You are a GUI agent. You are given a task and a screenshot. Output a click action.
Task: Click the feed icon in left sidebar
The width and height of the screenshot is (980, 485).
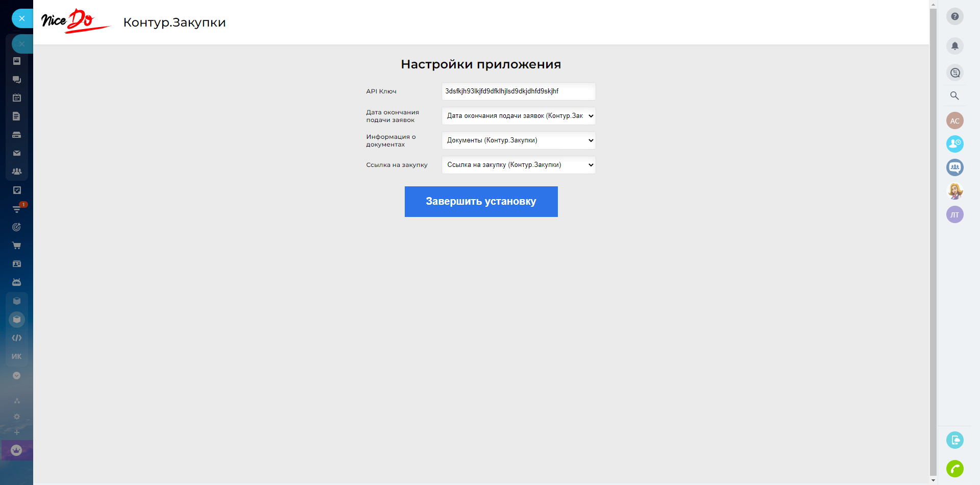click(x=17, y=61)
